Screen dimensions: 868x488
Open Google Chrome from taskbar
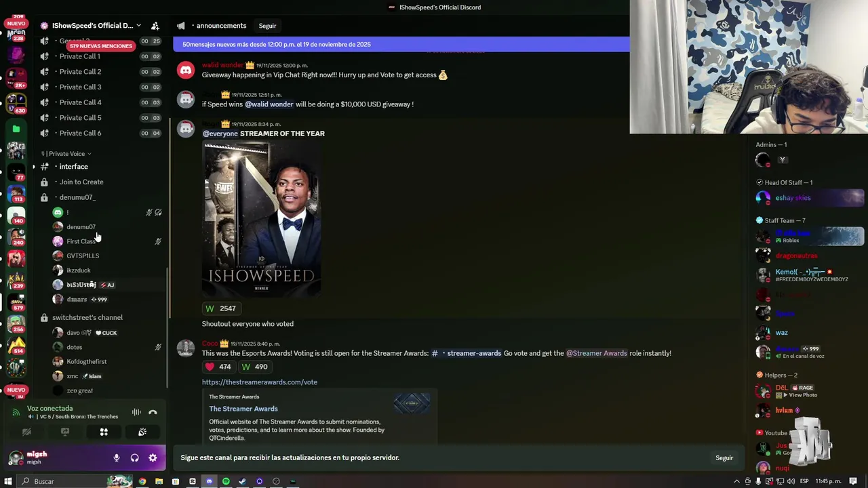tap(142, 481)
